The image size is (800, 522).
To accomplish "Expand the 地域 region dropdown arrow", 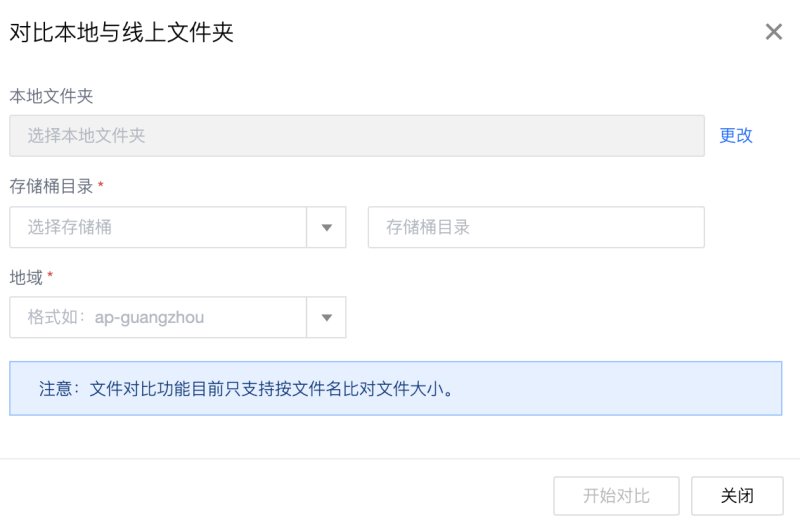I will tap(327, 317).
